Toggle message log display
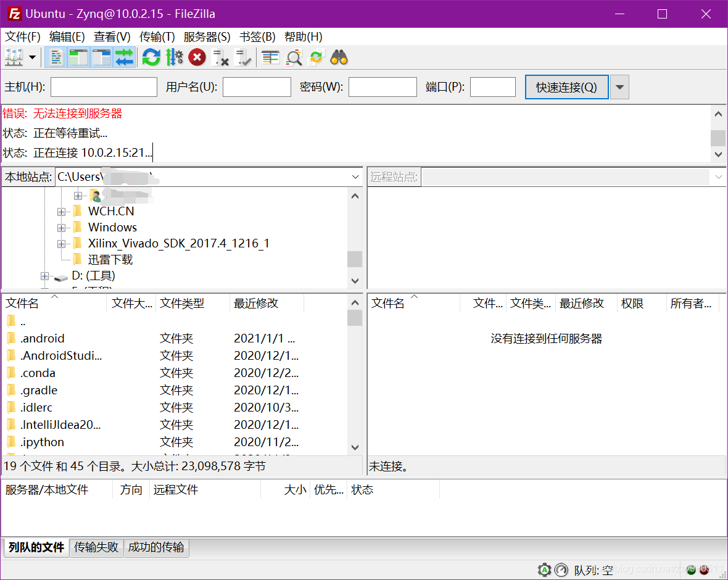 tap(56, 57)
